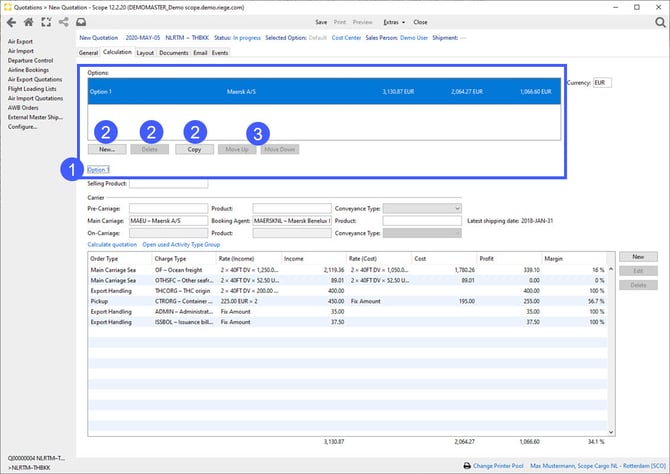Image resolution: width=670 pixels, height=474 pixels.
Task: Toggle fullscreen with the expand icon
Action: pos(46,21)
